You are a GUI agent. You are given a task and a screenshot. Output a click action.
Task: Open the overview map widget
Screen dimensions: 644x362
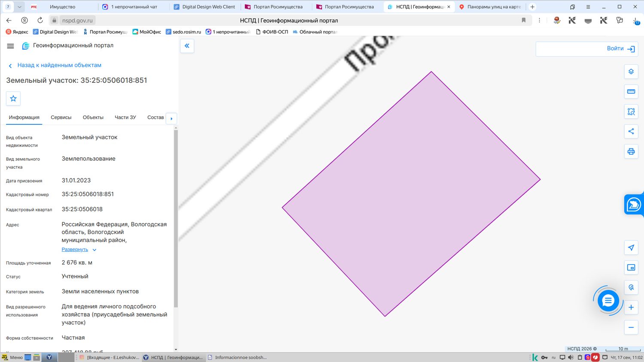[631, 268]
